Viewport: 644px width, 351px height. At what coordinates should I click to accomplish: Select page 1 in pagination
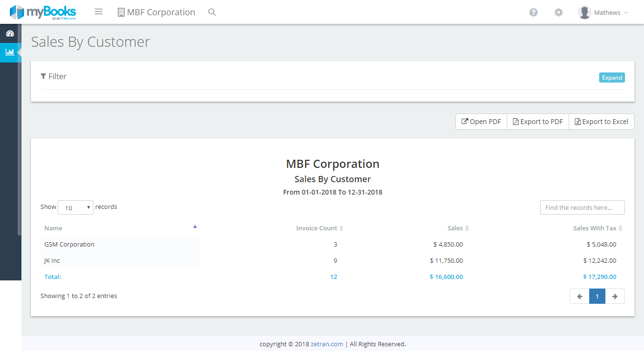click(x=597, y=296)
